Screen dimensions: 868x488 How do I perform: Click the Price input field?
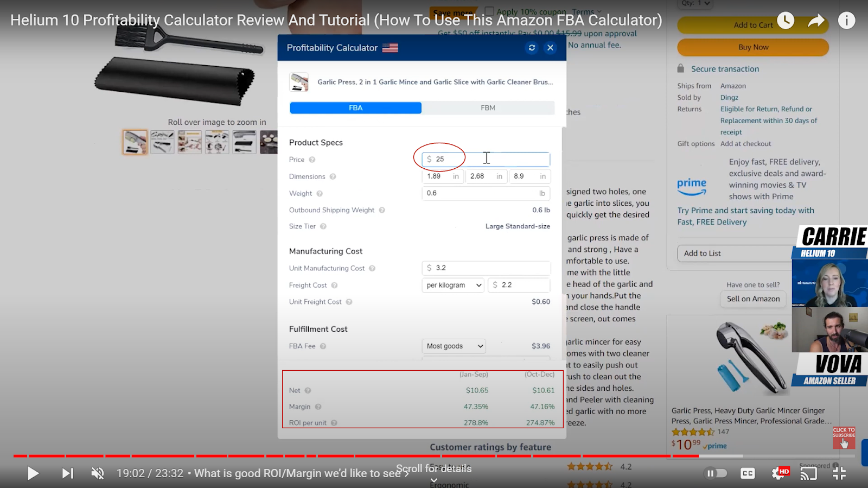(x=486, y=159)
